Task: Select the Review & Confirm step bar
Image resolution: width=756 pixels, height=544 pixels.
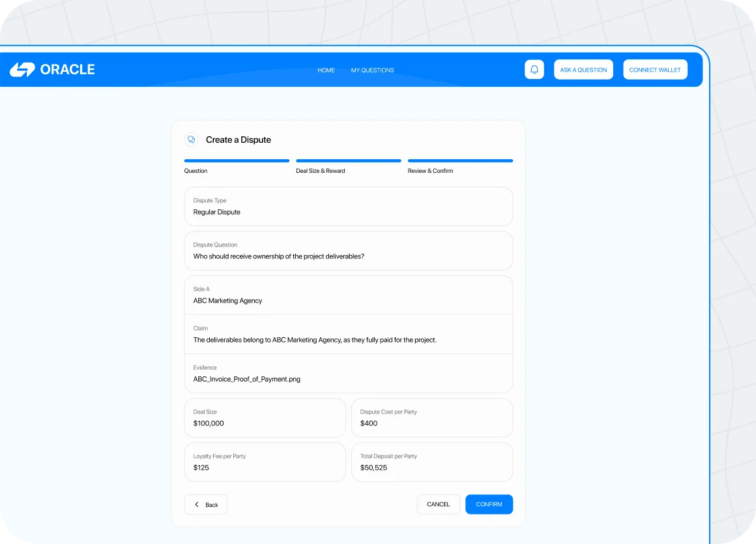Action: click(x=460, y=160)
